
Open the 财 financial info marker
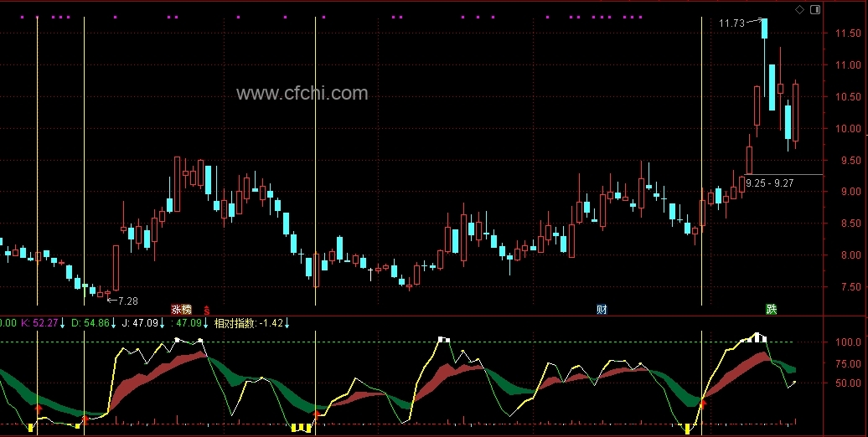point(602,310)
